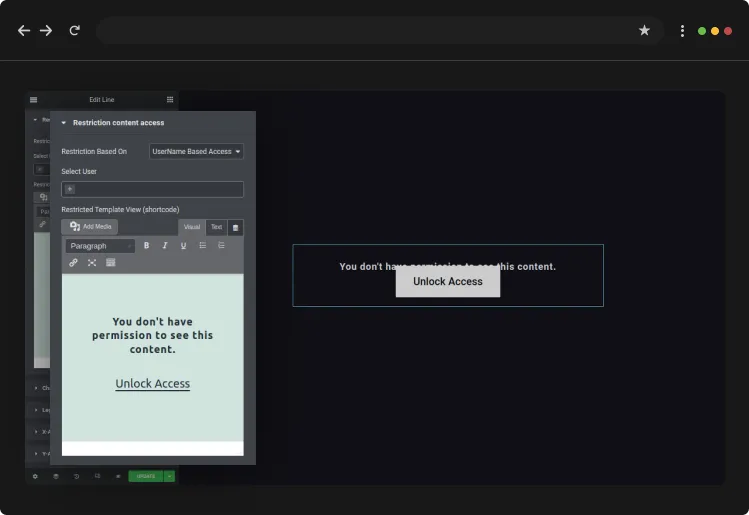
Task: Open the browser three-dot menu
Action: [682, 31]
